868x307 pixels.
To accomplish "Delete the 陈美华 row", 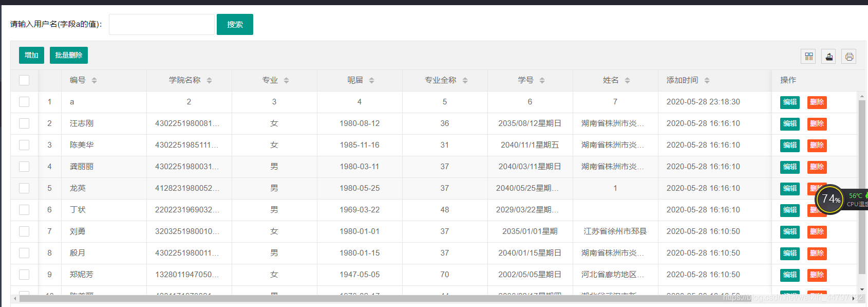I will pos(817,146).
